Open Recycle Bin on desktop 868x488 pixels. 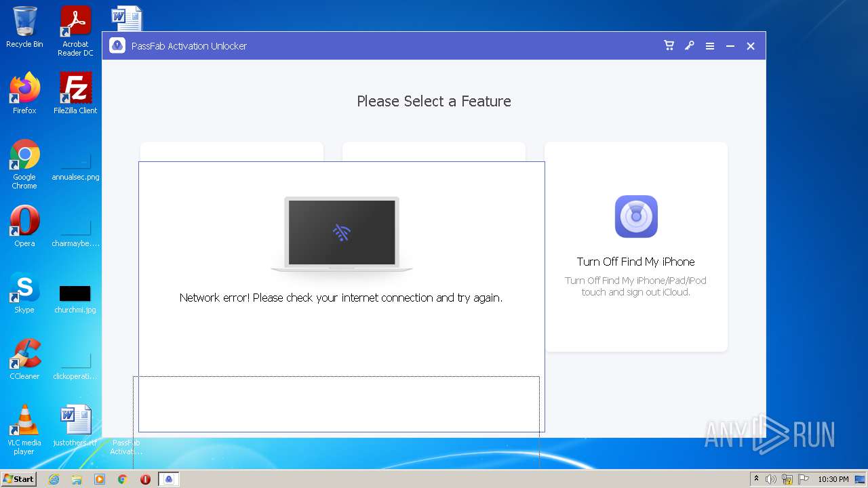click(x=24, y=27)
